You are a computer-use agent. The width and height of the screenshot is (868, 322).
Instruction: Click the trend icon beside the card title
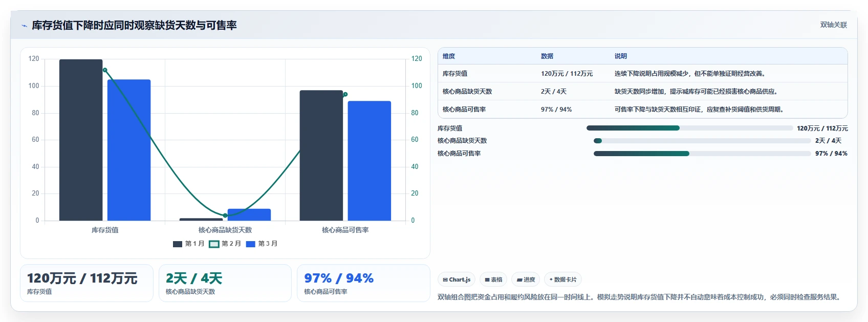(24, 26)
